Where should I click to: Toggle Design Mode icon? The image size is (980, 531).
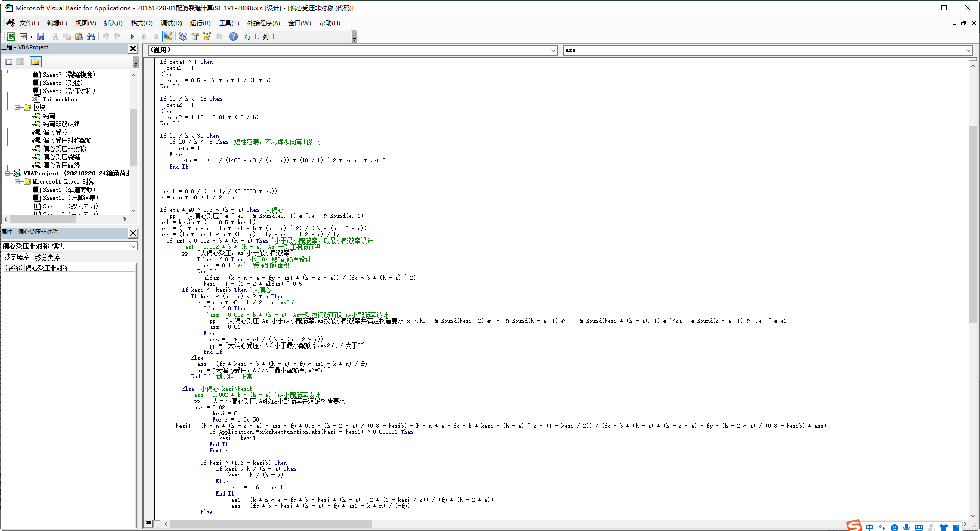[168, 36]
